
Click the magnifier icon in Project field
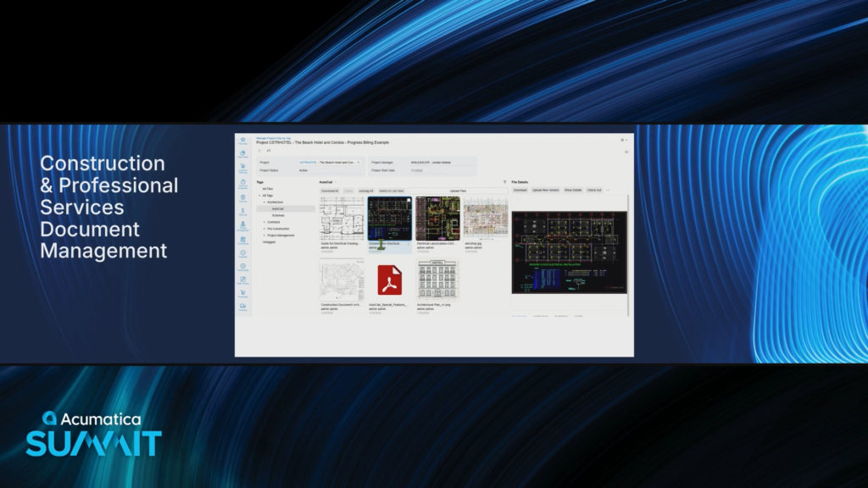[x=358, y=161]
